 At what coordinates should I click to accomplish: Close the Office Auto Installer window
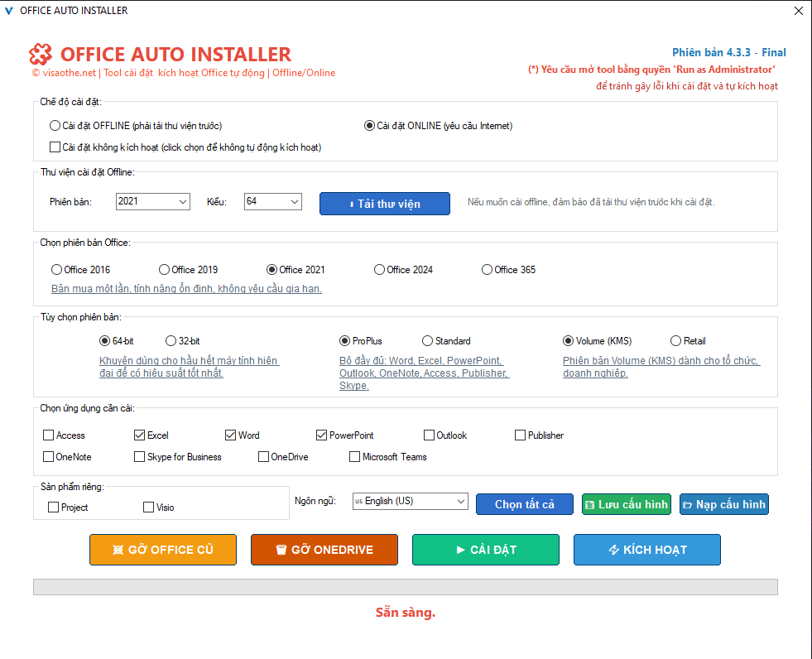(x=799, y=11)
